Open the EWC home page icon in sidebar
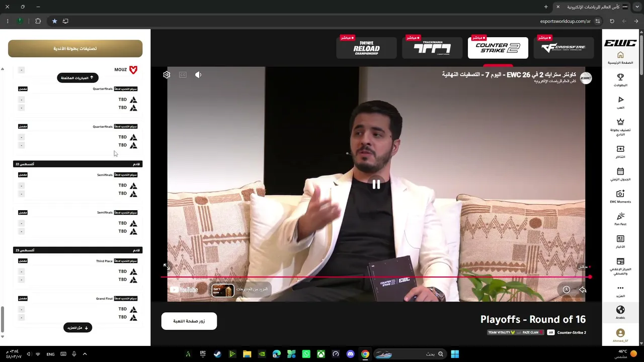 (x=620, y=55)
